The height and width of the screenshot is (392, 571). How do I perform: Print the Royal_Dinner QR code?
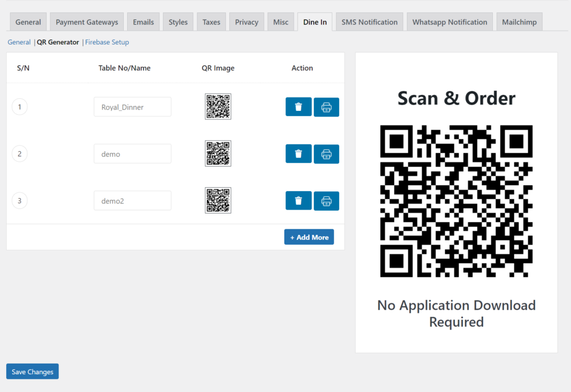[x=326, y=107]
